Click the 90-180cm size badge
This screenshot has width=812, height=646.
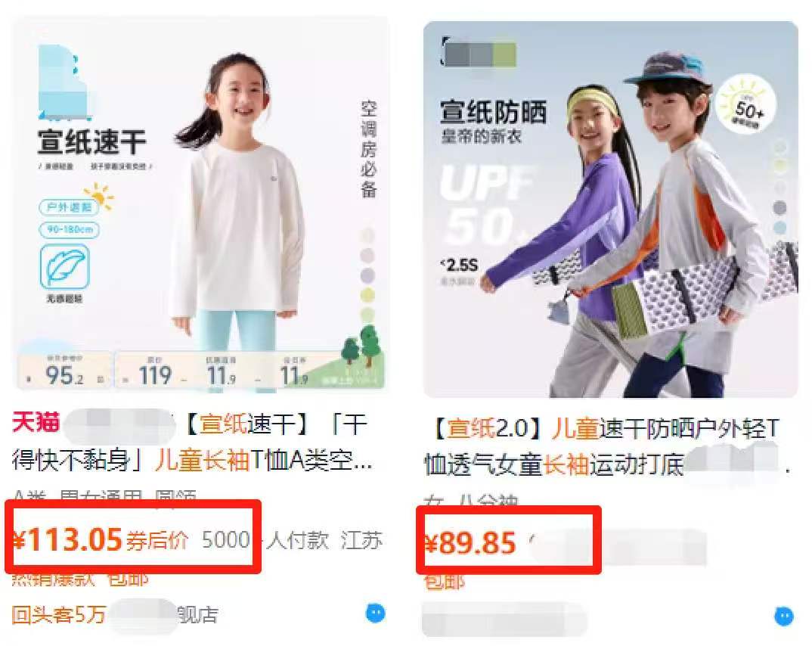[70, 229]
